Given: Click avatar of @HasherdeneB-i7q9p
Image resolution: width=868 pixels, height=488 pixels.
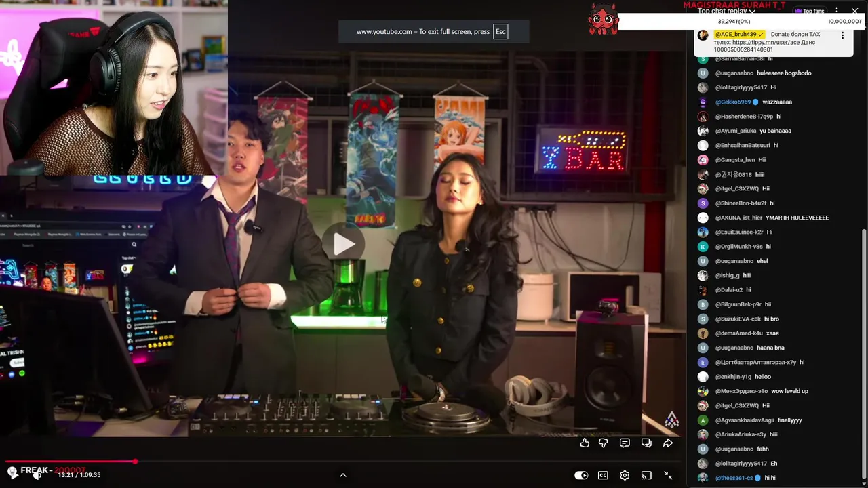Looking at the screenshot, I should pyautogui.click(x=703, y=117).
